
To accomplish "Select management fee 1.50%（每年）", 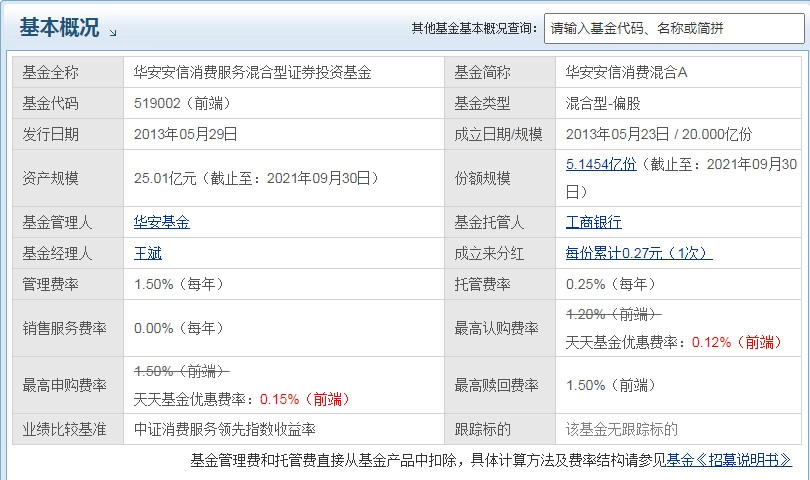I will [x=179, y=284].
